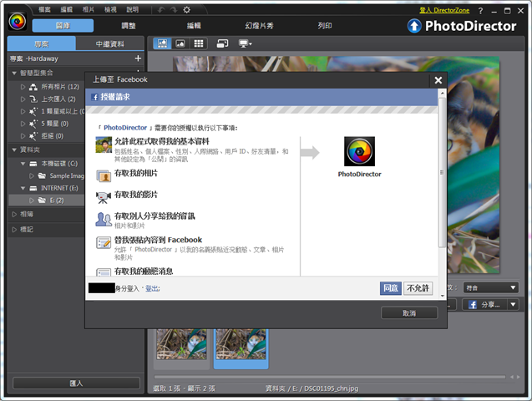This screenshot has width=532, height=401.
Task: Click the PhotoDirector upgrade arrow icon
Action: 414,26
